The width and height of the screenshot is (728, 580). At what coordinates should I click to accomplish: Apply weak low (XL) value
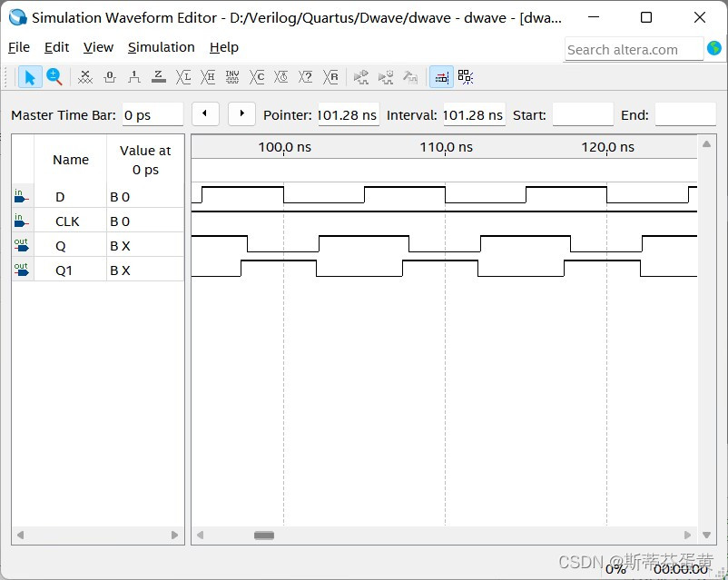pos(183,77)
